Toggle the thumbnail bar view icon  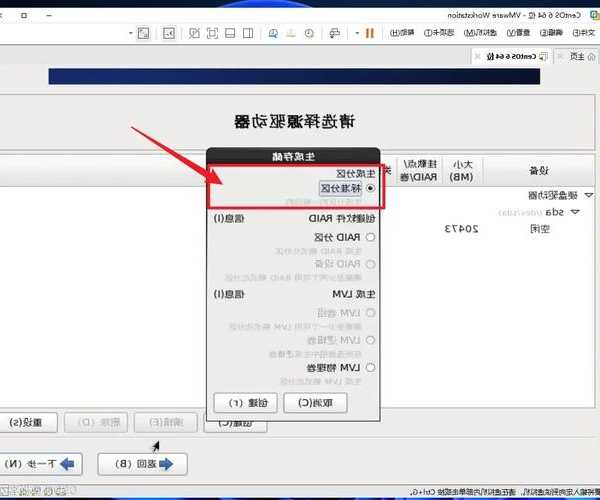pyautogui.click(x=230, y=33)
